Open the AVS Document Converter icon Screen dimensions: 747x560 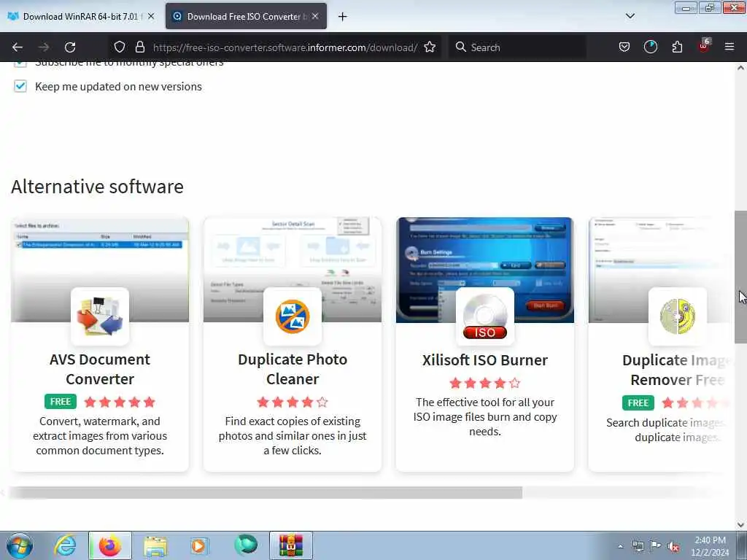click(100, 316)
